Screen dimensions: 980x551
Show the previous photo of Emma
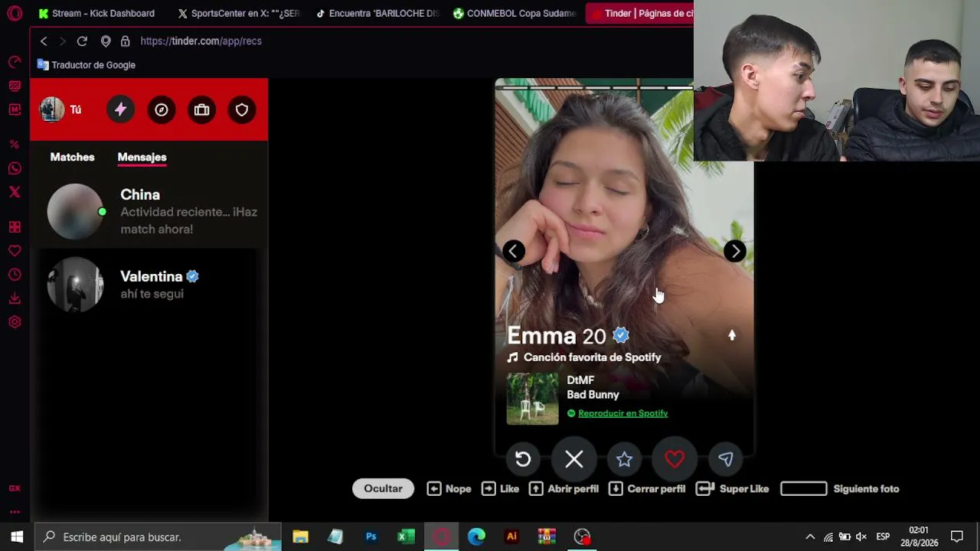(514, 251)
